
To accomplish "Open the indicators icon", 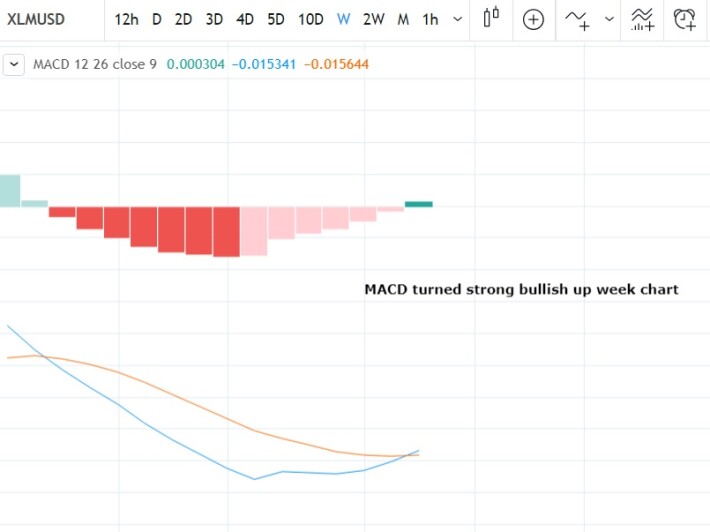I will tap(577, 20).
